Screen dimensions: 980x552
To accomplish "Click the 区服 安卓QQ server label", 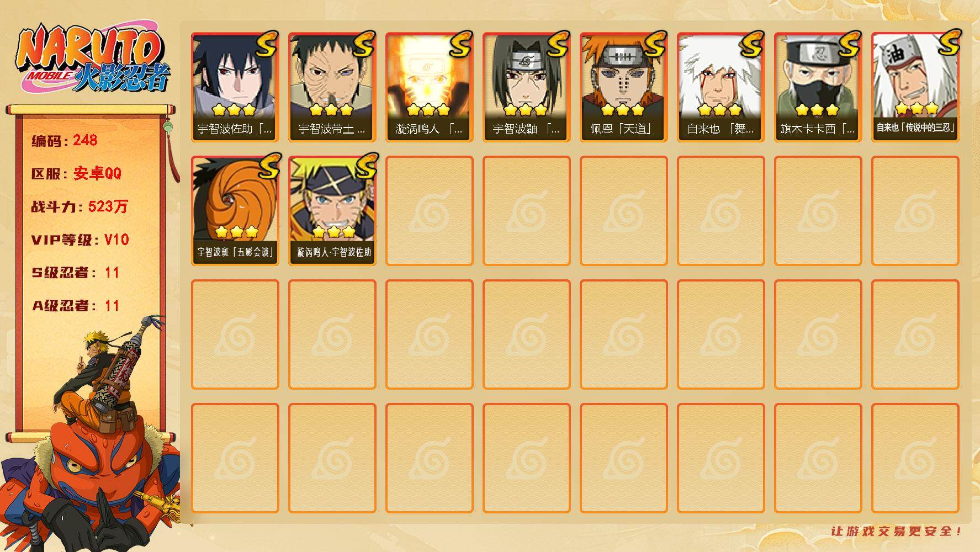I will 76,173.
